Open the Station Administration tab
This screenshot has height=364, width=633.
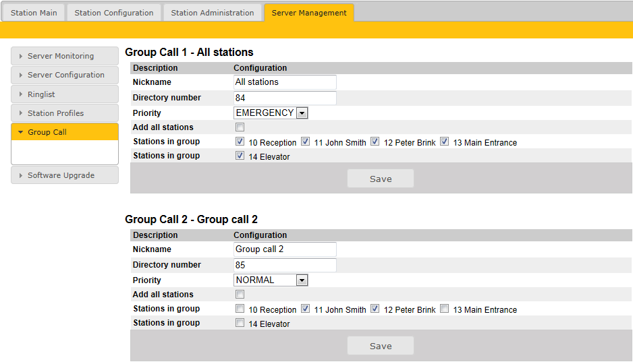[x=213, y=13]
